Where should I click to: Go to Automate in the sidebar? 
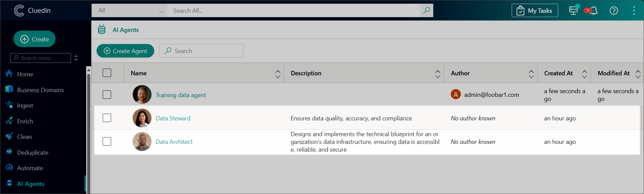[x=30, y=168]
